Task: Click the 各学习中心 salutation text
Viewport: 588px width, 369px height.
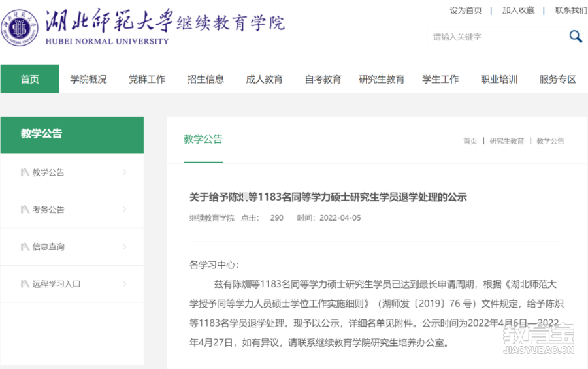Action: click(214, 265)
